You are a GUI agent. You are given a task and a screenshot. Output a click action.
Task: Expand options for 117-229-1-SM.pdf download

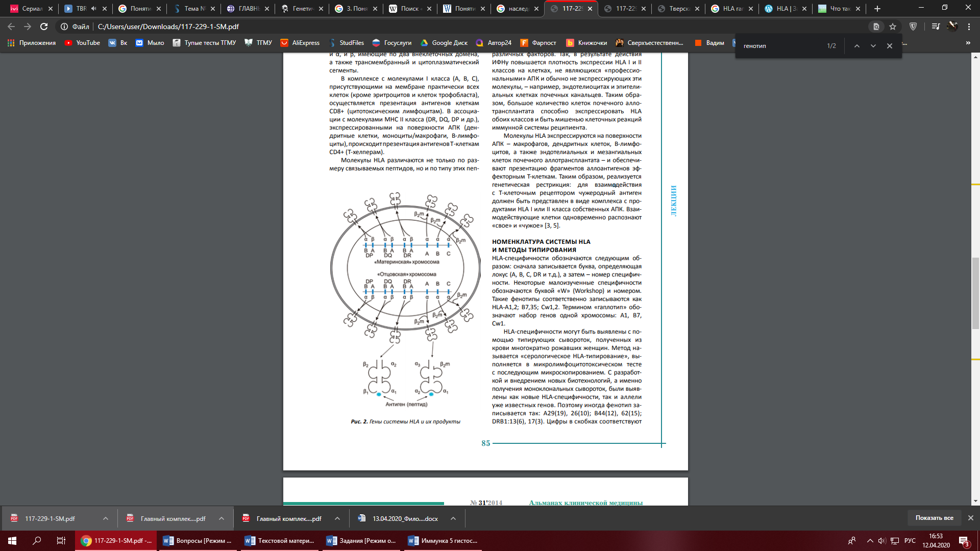click(x=106, y=518)
